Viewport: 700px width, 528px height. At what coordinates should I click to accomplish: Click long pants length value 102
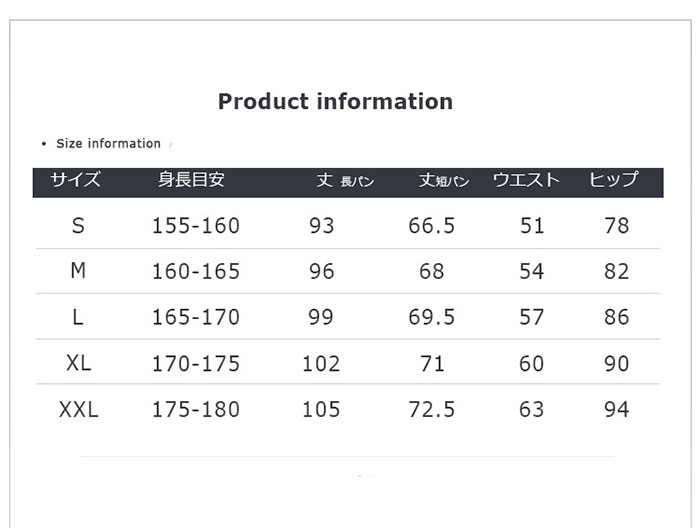[321, 364]
